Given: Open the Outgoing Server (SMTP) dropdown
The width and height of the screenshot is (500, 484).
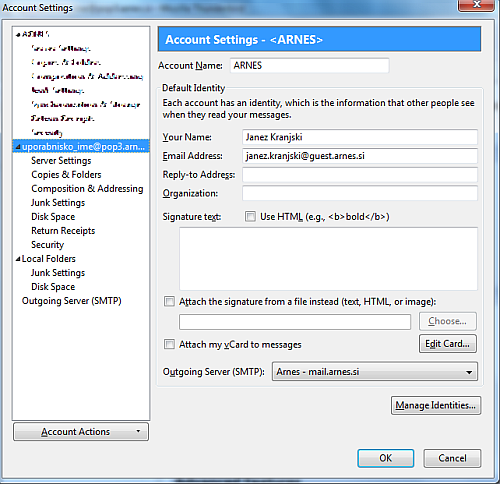Looking at the screenshot, I should click(x=375, y=371).
